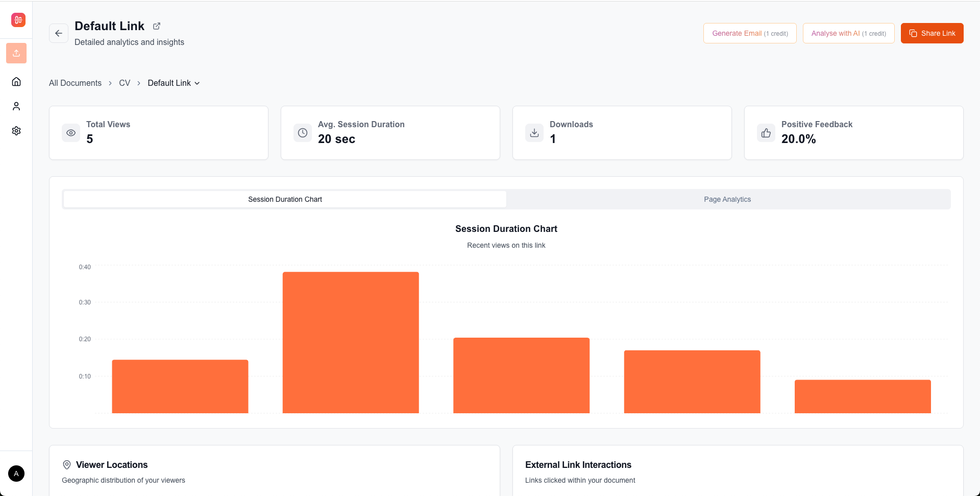The image size is (980, 496).
Task: Select the third session bar in chart
Action: point(521,375)
